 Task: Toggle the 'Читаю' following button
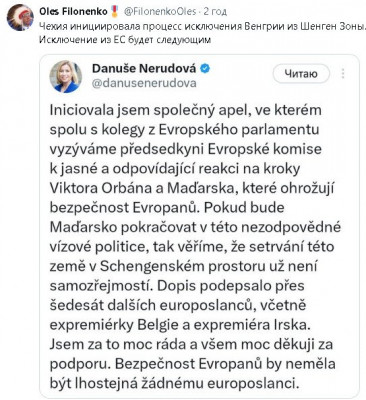pyautogui.click(x=301, y=74)
